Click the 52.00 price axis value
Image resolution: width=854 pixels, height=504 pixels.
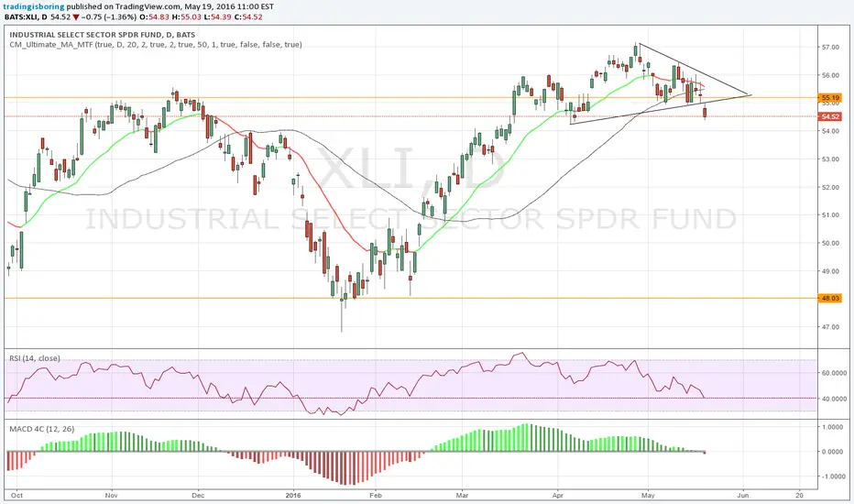830,188
